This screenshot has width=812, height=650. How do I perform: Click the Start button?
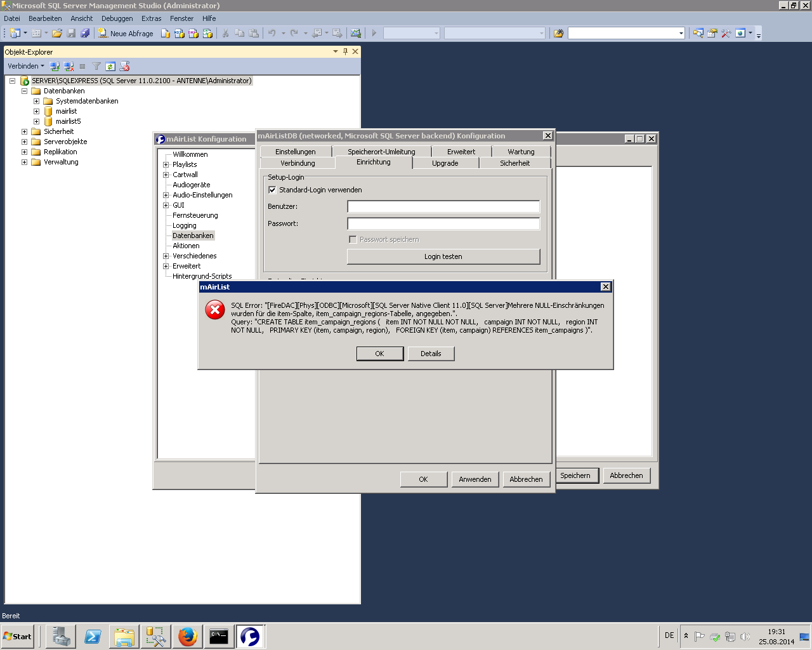[18, 636]
